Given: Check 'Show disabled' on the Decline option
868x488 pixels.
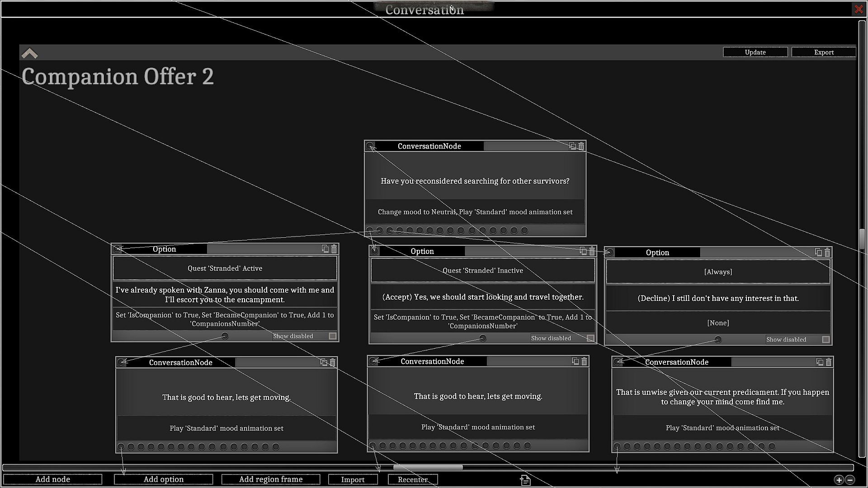Looking at the screenshot, I should click(x=826, y=339).
